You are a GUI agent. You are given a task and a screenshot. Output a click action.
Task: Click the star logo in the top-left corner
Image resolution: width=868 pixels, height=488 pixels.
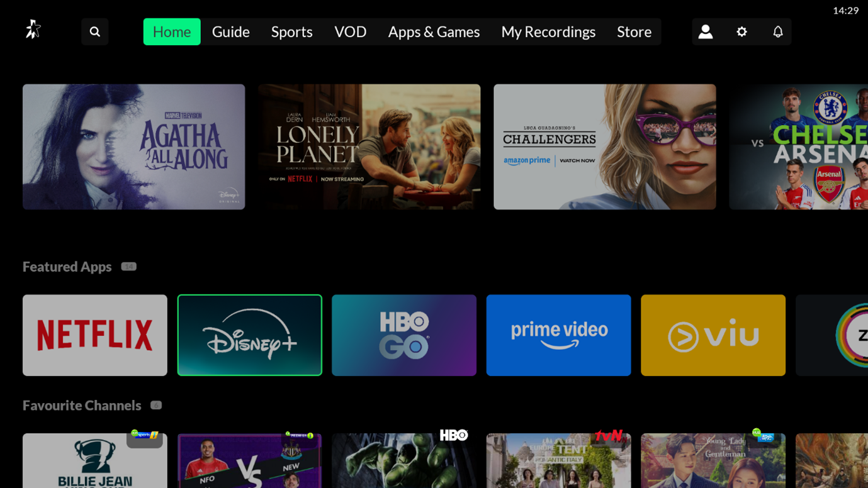tap(33, 30)
